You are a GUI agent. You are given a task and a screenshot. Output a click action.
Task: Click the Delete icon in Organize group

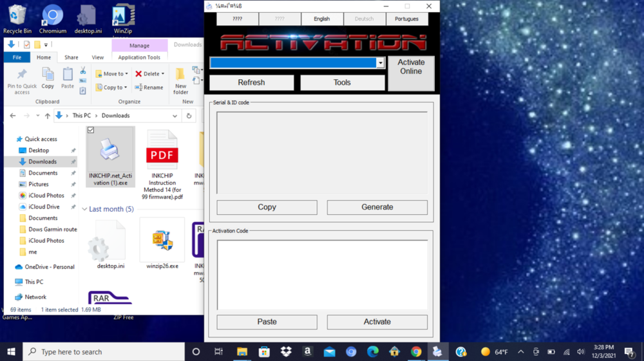coord(138,74)
